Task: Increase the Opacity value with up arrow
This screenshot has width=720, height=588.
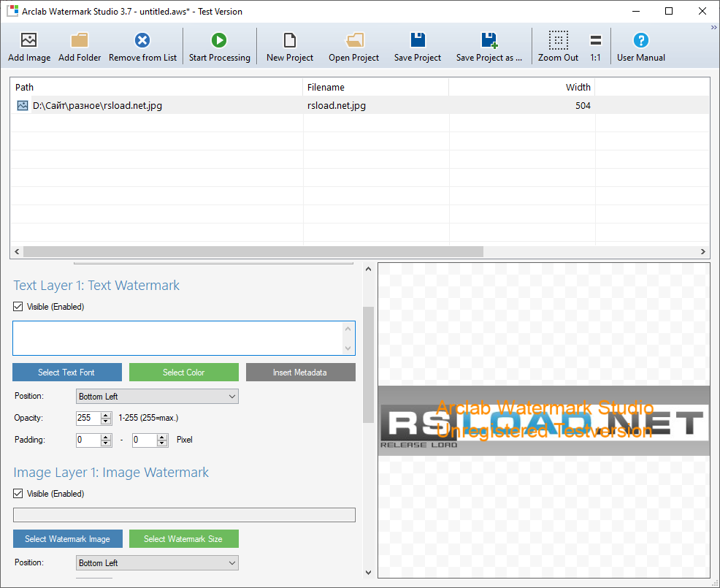Action: [x=106, y=415]
